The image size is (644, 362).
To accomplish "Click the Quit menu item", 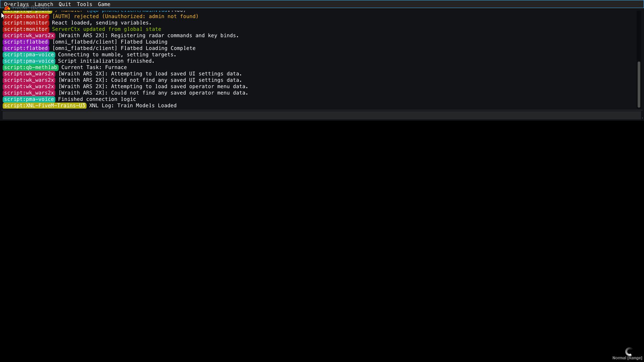I will coord(64,4).
